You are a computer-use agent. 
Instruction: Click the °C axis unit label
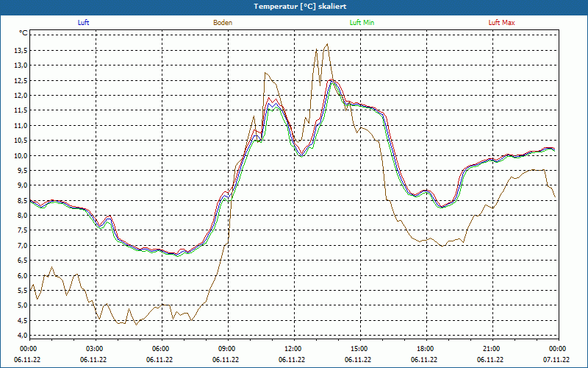(24, 33)
